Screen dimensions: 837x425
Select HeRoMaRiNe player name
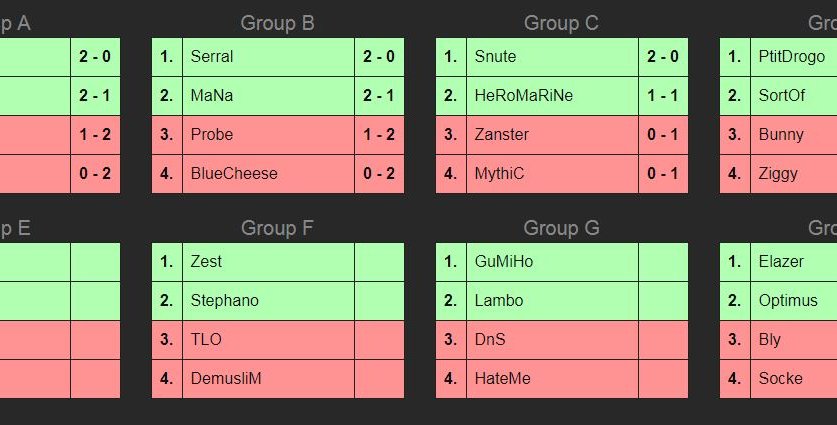(524, 96)
